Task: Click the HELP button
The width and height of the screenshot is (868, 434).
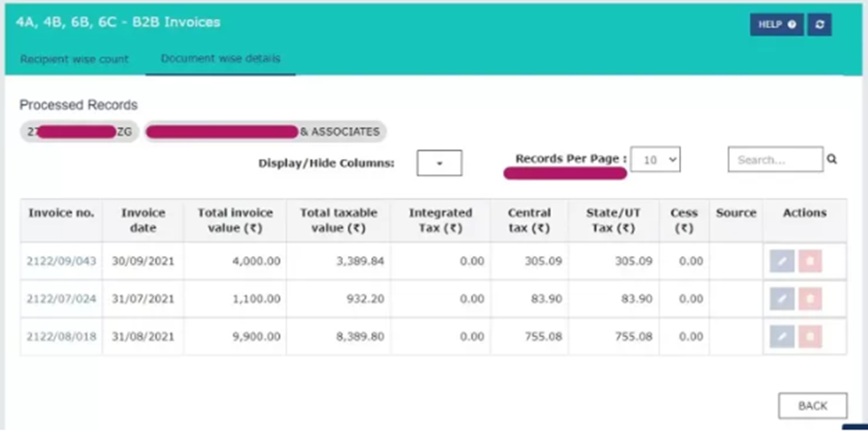Action: pos(777,25)
